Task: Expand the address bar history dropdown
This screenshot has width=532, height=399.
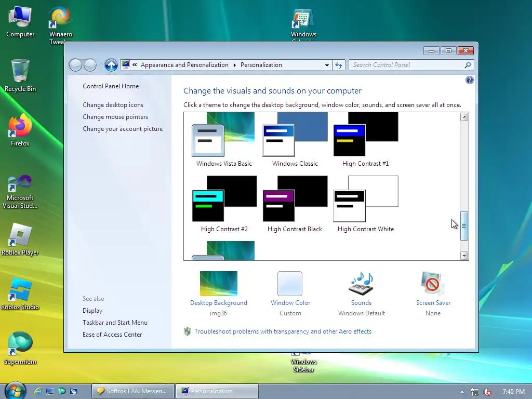Action: [x=327, y=65]
